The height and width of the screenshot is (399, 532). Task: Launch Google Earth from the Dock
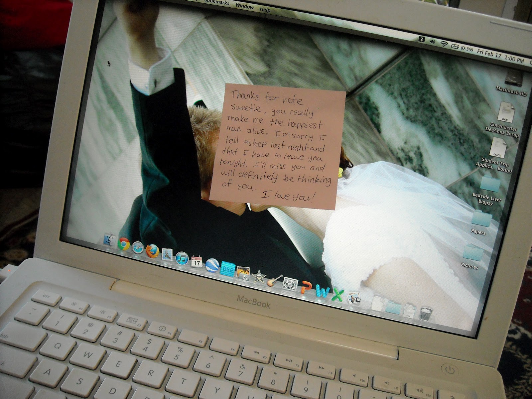pos(212,265)
